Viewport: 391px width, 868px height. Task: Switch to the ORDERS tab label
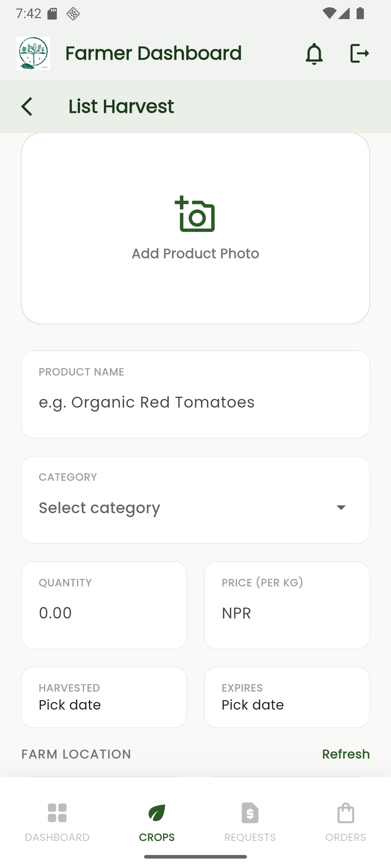346,837
